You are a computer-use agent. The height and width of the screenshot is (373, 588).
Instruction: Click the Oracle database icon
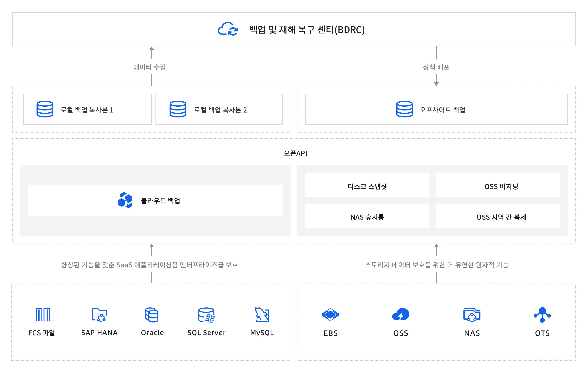(151, 315)
